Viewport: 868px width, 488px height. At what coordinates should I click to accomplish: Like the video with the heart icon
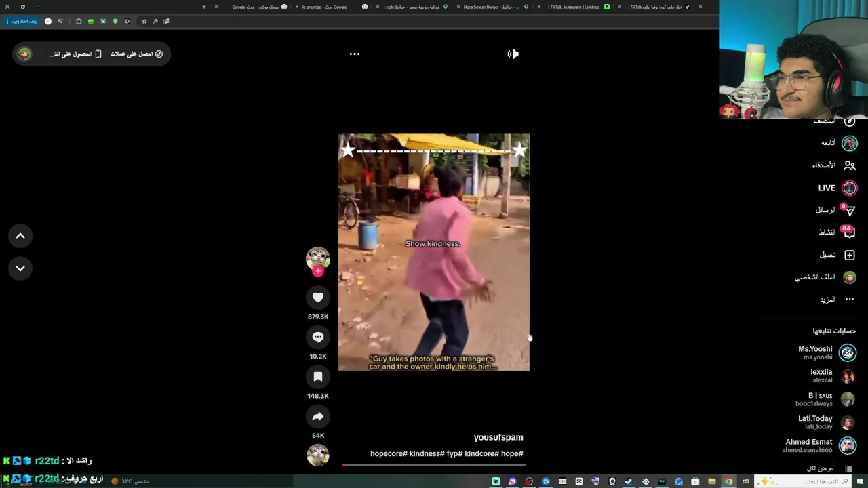click(318, 297)
